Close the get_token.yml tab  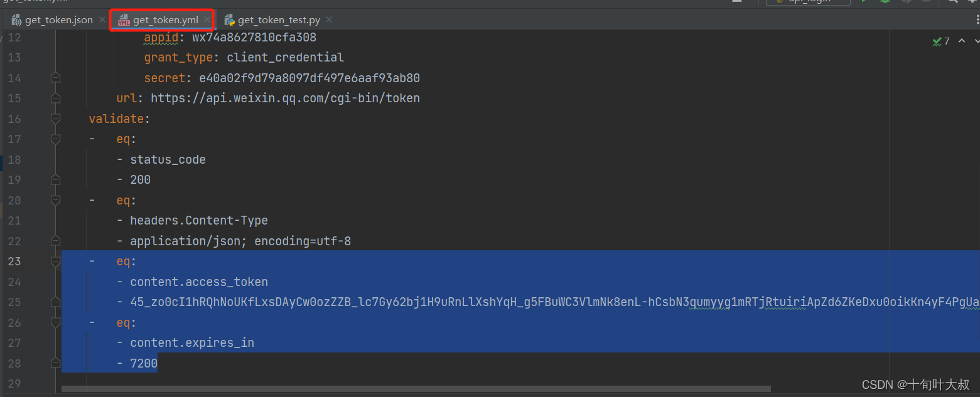tap(207, 20)
